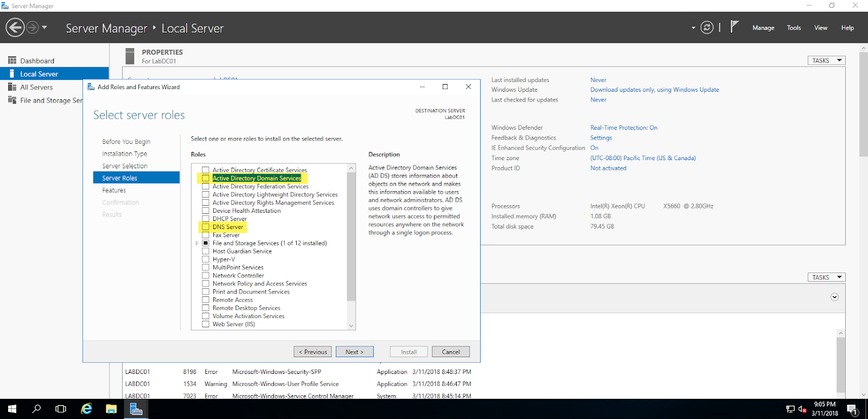Open taskbar Search magnifier

[36, 409]
